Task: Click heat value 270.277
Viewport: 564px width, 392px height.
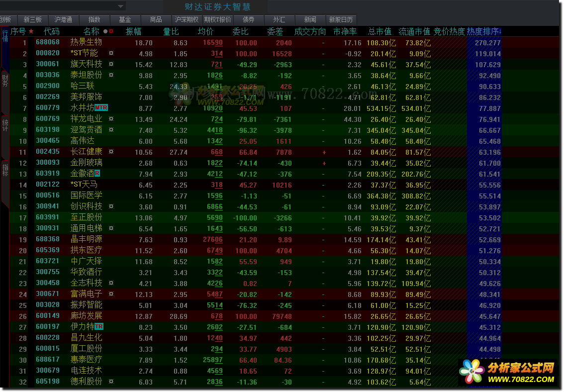Action: coord(488,43)
